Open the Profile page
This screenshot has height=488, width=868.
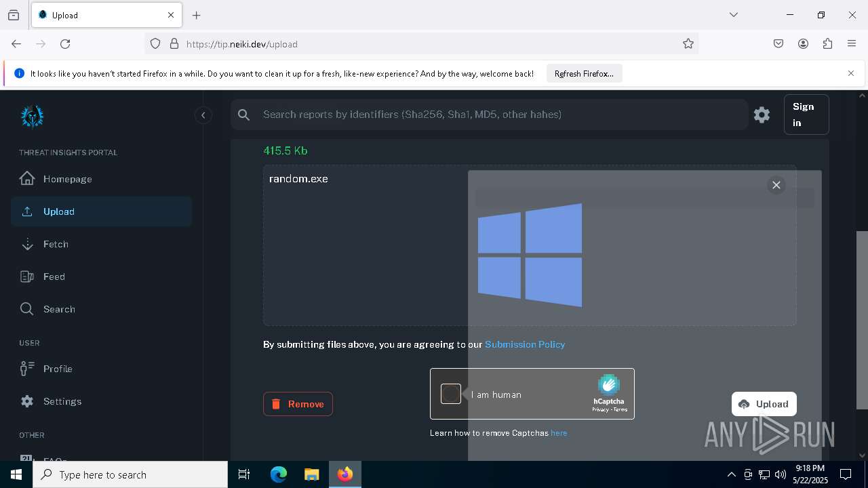pyautogui.click(x=101, y=369)
